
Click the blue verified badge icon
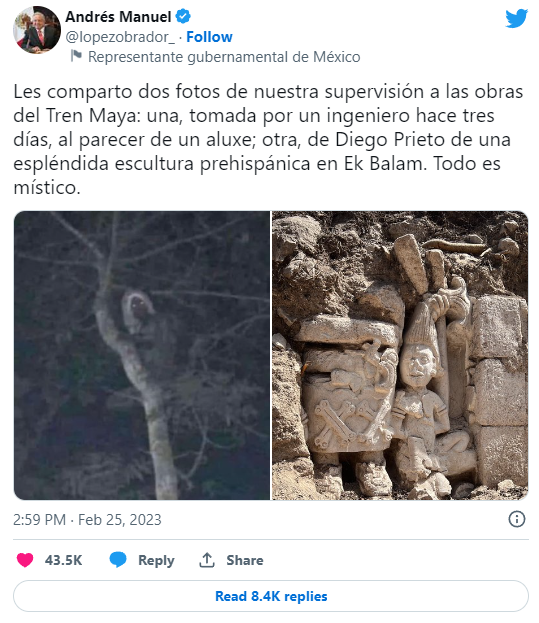click(183, 17)
